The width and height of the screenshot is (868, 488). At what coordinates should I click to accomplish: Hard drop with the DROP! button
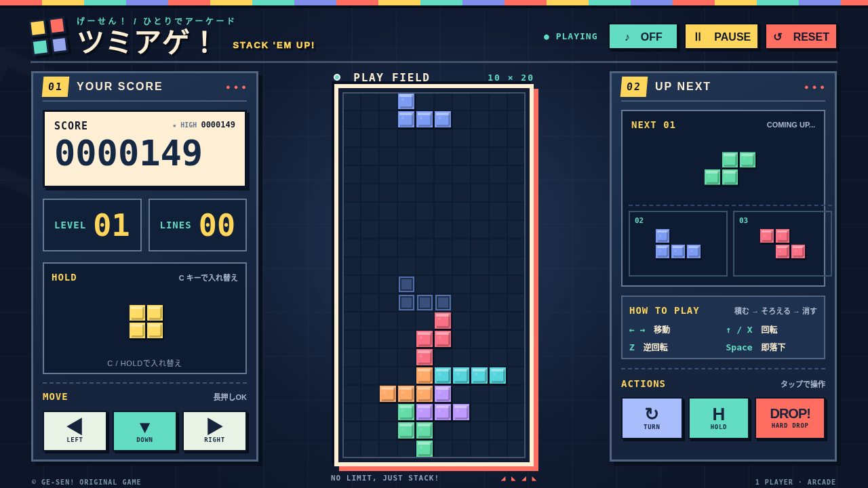point(790,418)
